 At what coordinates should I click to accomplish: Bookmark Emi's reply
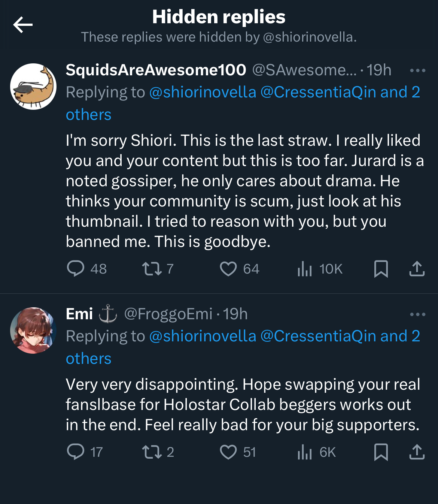click(381, 452)
